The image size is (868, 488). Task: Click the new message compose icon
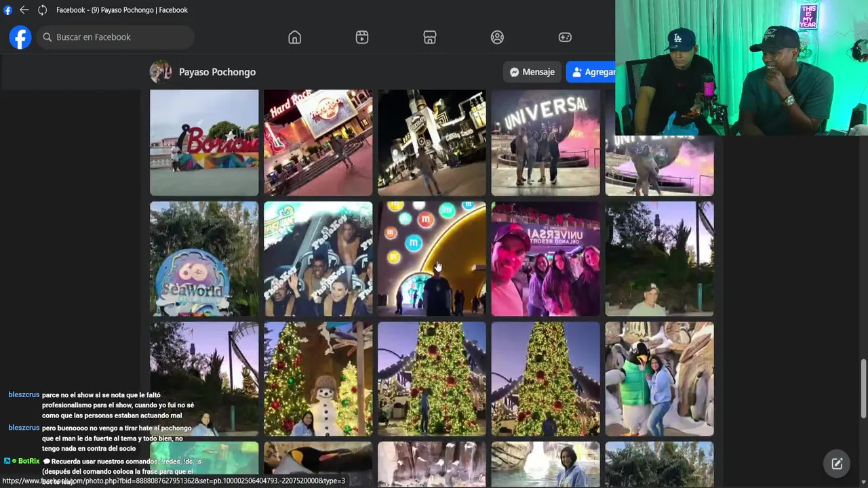[837, 464]
